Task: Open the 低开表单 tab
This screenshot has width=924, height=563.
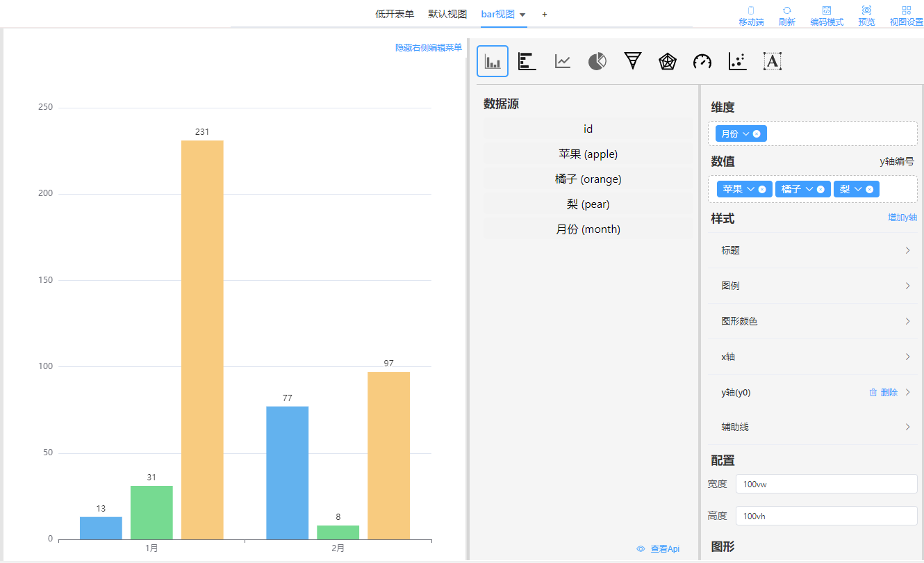Action: (x=395, y=14)
